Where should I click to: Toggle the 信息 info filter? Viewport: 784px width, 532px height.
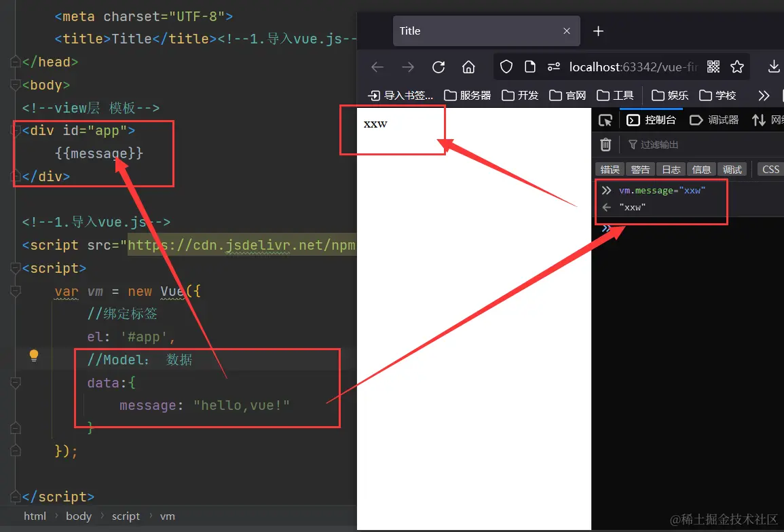click(x=701, y=170)
